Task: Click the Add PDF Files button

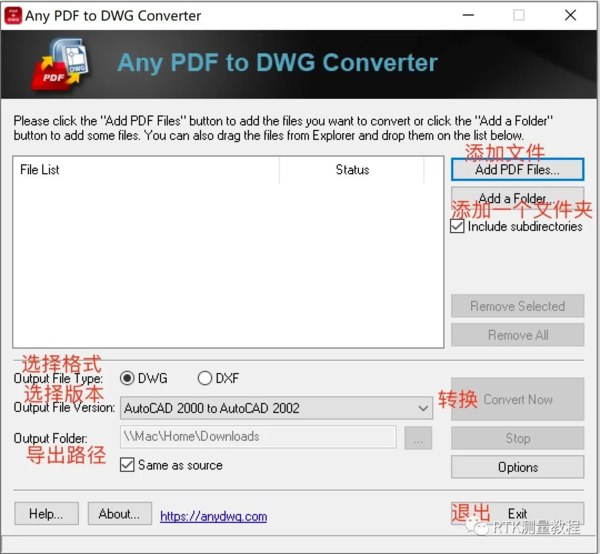Action: [x=517, y=169]
